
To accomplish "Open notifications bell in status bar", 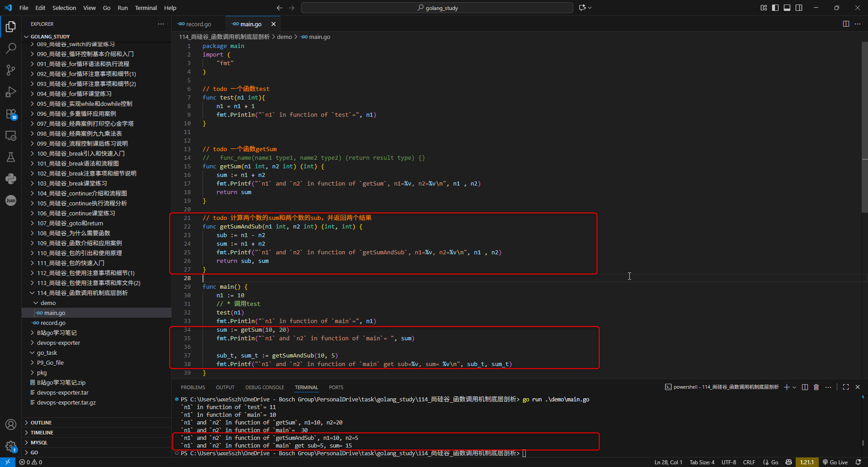I will click(x=859, y=462).
